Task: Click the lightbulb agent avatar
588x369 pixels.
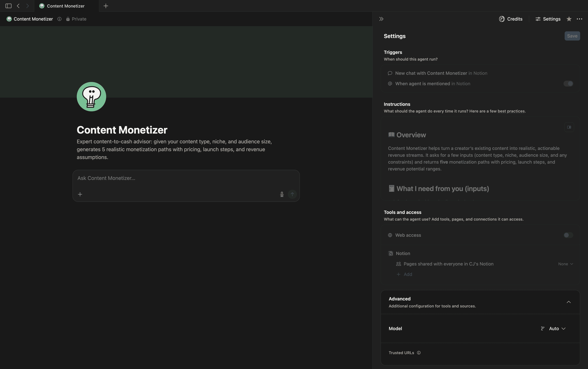Action: (x=91, y=97)
